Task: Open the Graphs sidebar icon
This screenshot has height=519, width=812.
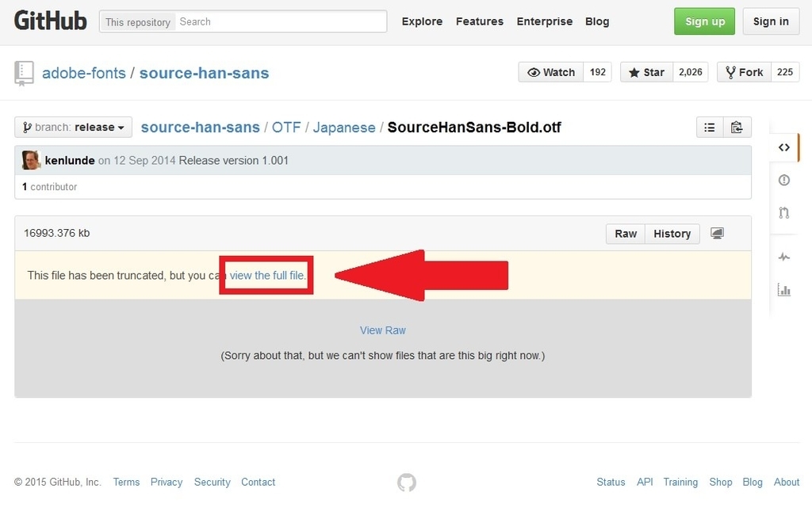Action: (x=784, y=290)
